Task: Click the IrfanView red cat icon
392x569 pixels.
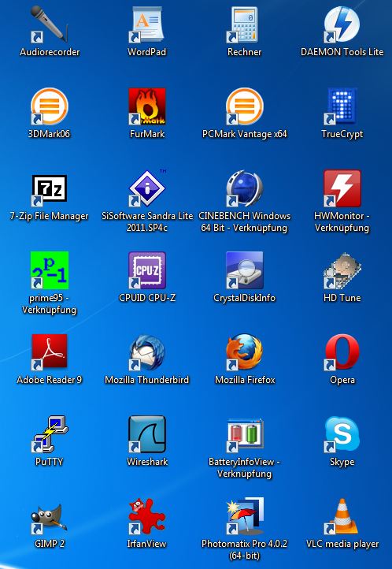Action: click(146, 516)
